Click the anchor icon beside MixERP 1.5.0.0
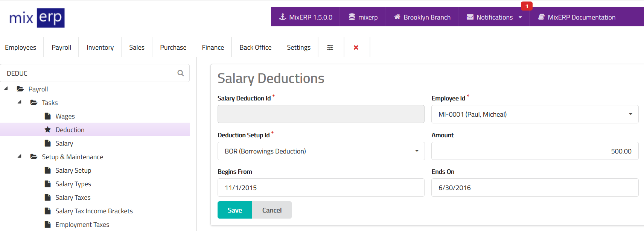Viewport: 644px width, 231px height. coord(283,17)
